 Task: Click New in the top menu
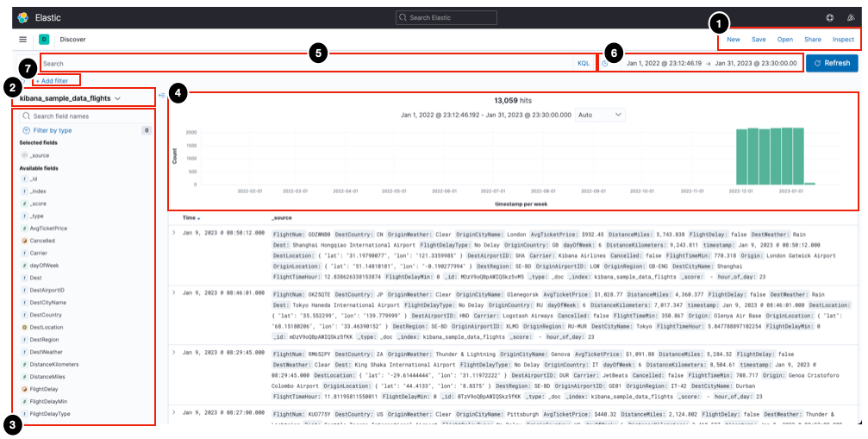click(x=734, y=40)
